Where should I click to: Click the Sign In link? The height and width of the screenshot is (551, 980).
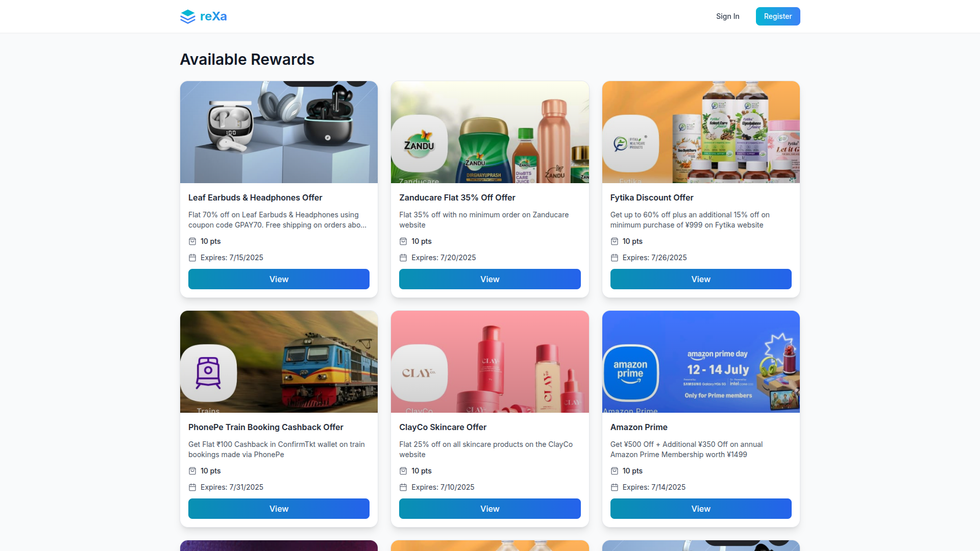coord(727,16)
